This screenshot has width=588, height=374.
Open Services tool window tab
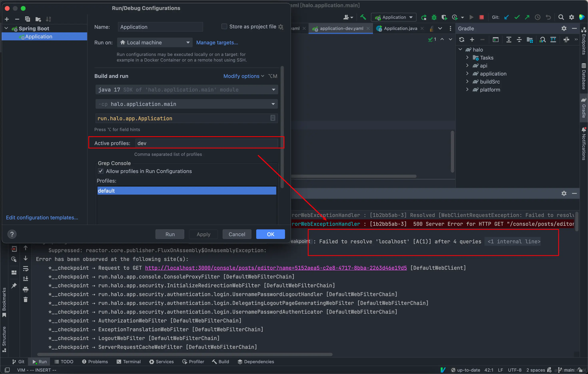pos(161,362)
